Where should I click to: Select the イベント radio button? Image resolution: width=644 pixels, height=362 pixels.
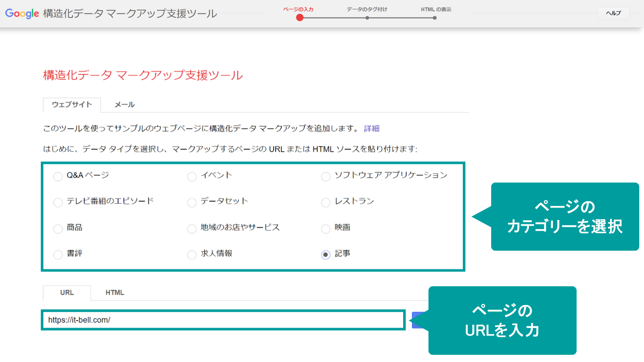tap(192, 177)
